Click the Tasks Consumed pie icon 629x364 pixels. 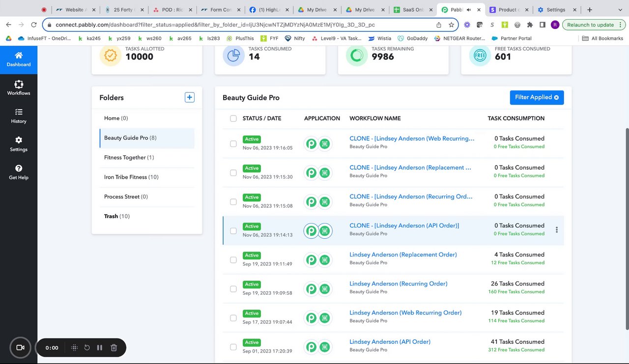(233, 56)
